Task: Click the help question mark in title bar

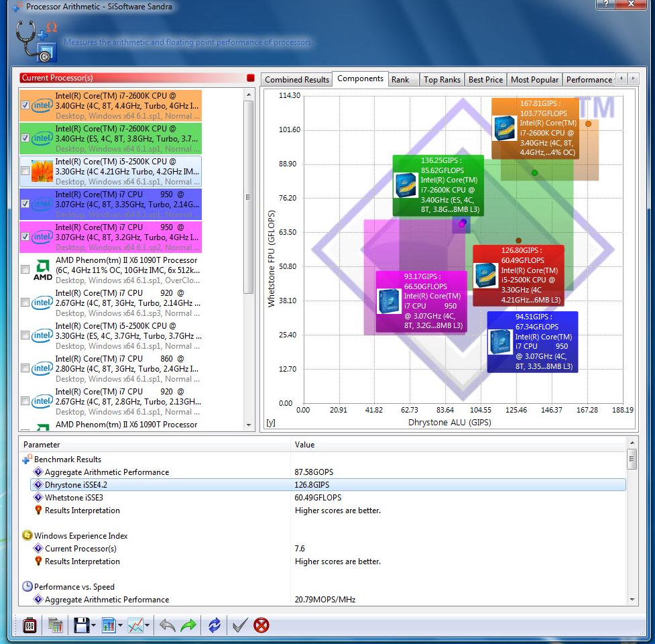Action: pyautogui.click(x=606, y=4)
